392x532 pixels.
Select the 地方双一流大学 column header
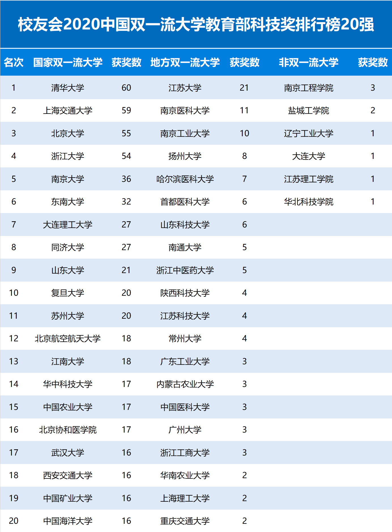coord(185,62)
